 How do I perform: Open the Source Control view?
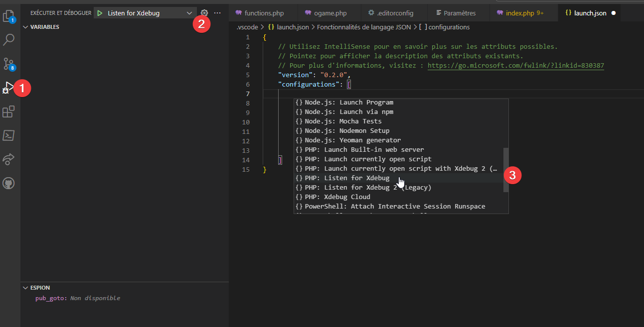point(8,64)
